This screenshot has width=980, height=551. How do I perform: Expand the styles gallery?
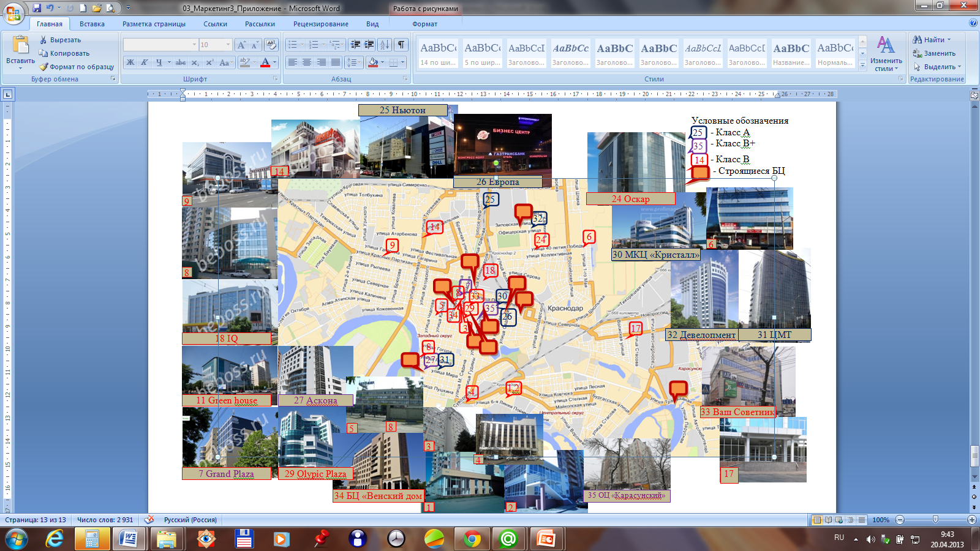click(x=862, y=66)
